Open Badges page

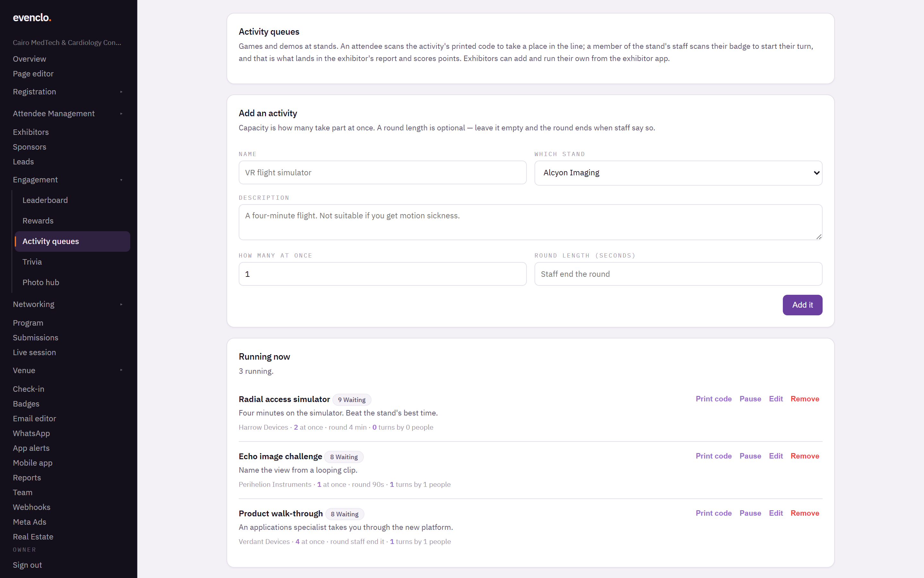point(26,404)
